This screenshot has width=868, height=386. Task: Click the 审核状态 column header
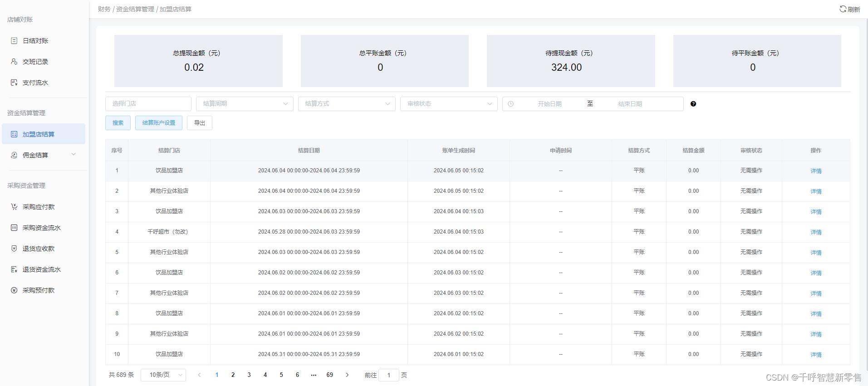pos(751,151)
